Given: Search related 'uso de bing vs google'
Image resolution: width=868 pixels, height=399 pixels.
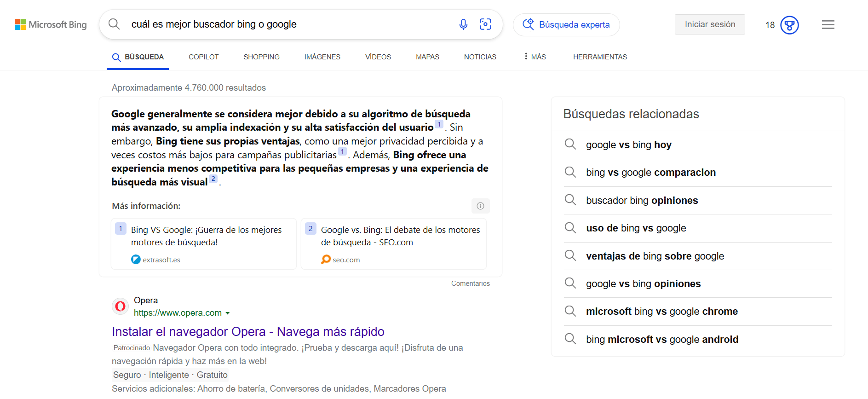Looking at the screenshot, I should tap(698, 228).
